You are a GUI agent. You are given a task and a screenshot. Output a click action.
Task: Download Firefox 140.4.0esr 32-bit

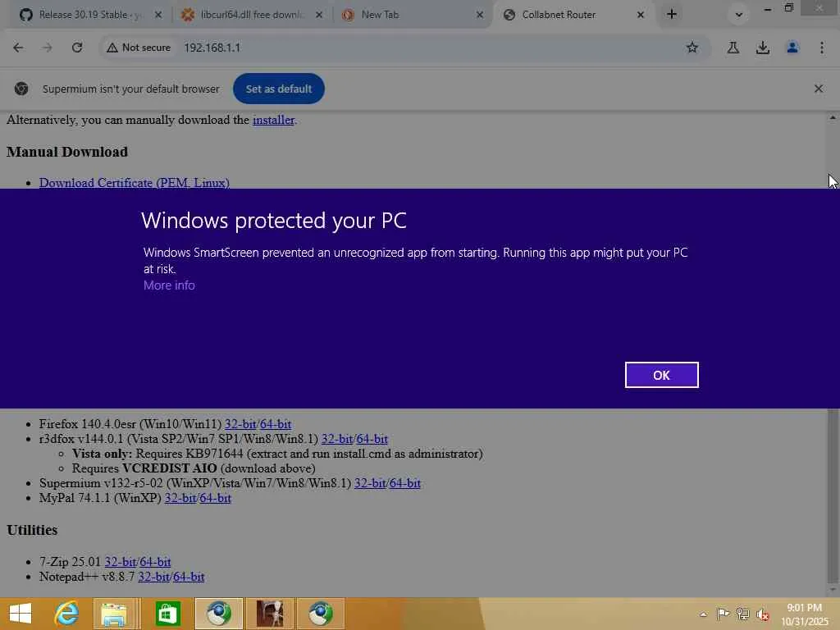tap(240, 424)
